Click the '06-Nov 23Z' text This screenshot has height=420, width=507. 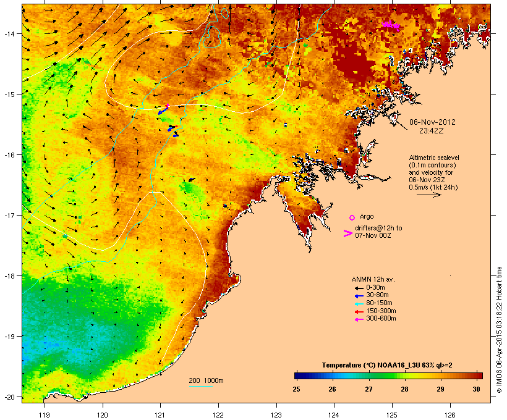click(427, 180)
